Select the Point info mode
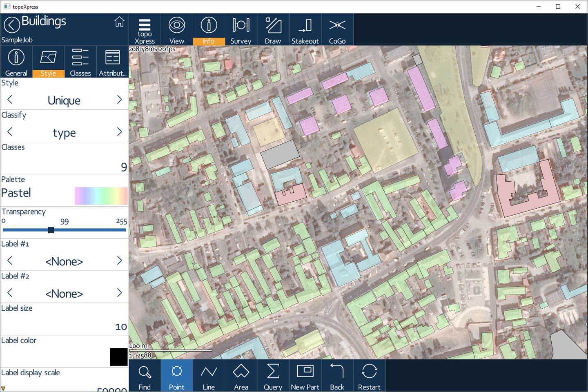Screen dimensions: 588x392 click(x=177, y=376)
